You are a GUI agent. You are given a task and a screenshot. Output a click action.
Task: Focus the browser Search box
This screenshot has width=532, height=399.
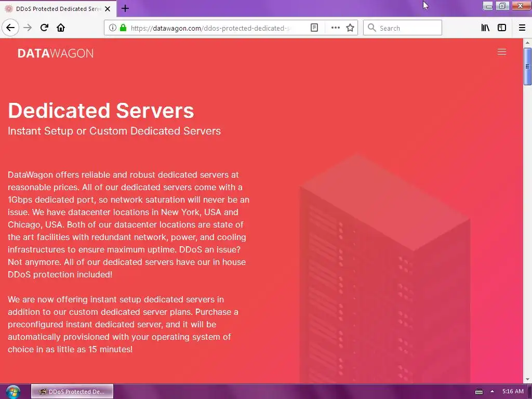(x=403, y=28)
